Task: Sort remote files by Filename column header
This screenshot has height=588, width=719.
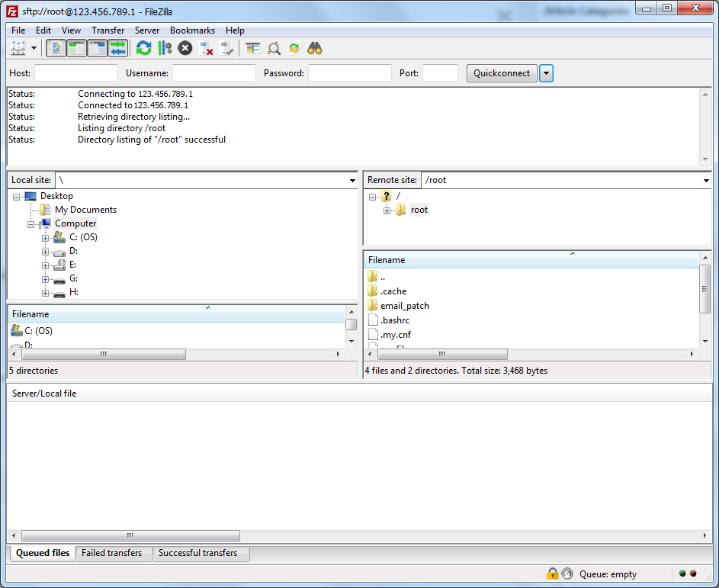Action: (531, 260)
